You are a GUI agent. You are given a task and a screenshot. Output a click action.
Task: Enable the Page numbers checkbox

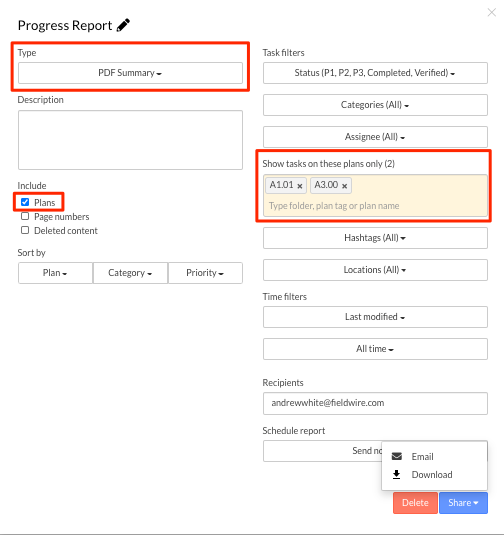tap(25, 216)
